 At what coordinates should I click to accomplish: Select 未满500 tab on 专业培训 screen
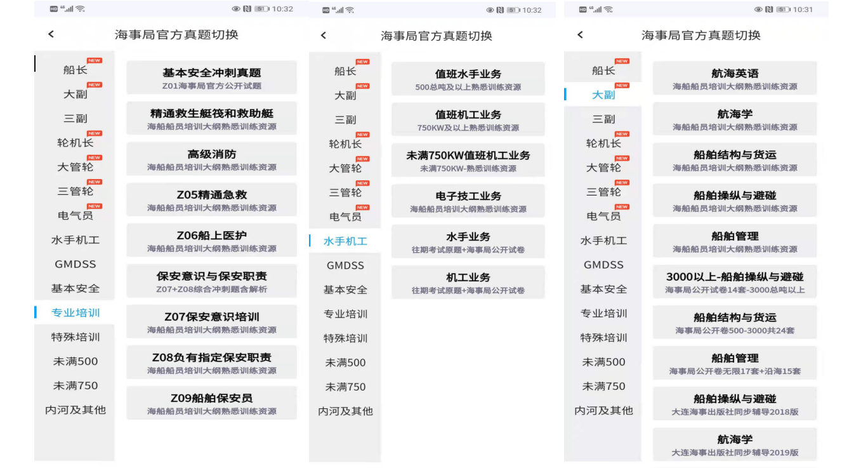point(75,361)
